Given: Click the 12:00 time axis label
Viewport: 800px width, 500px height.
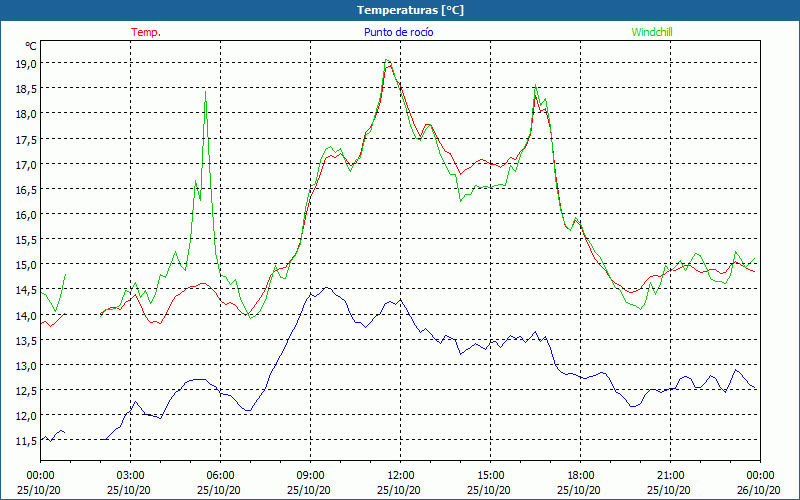Looking at the screenshot, I should click(401, 476).
